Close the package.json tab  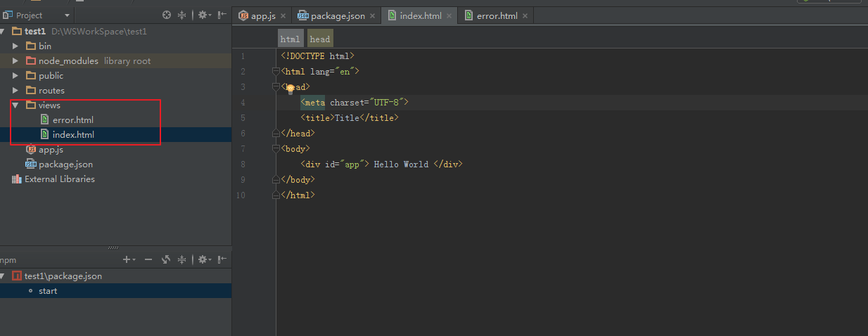[372, 16]
